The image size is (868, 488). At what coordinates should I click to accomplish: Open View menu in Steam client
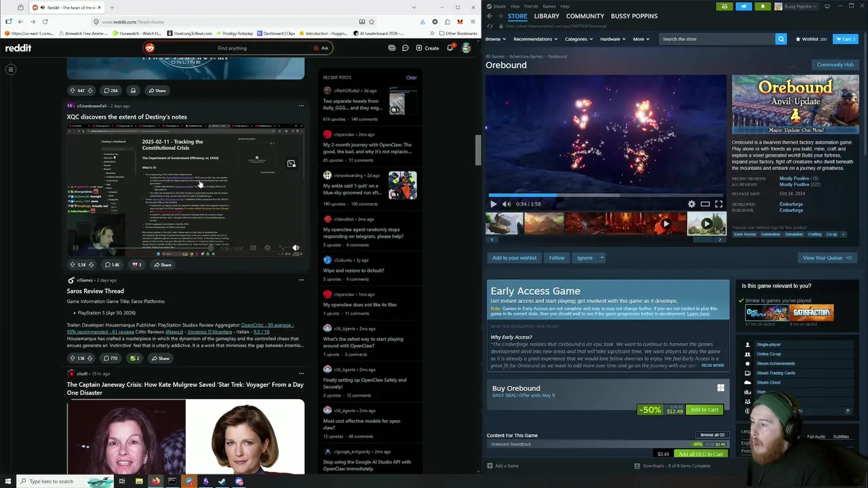(515, 6)
